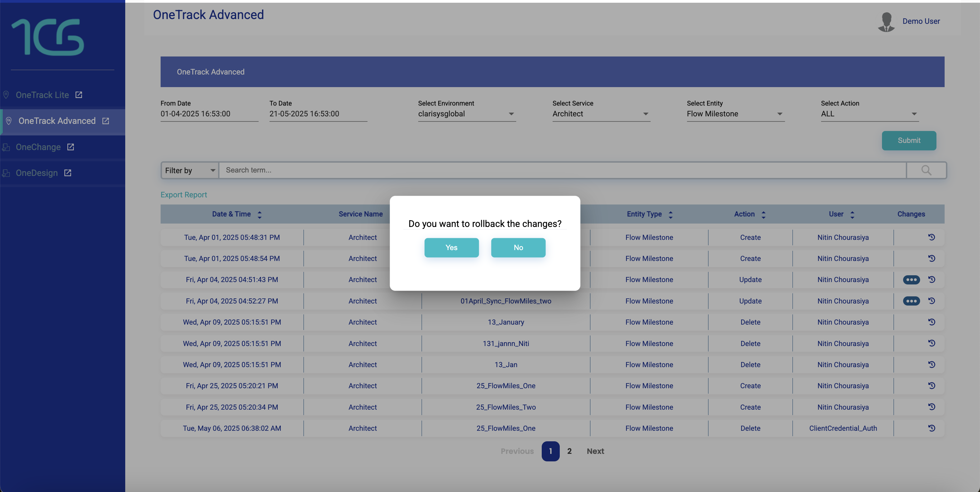Open OneChange in the sidebar

[x=38, y=147]
